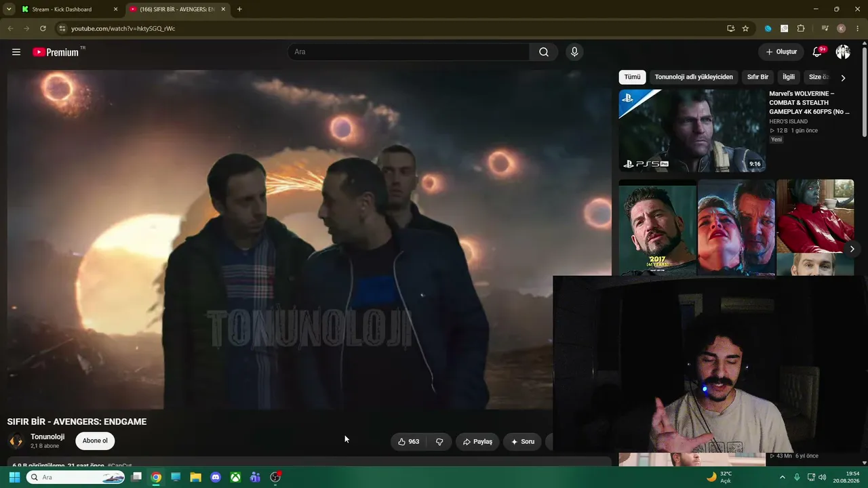Start voice search with the microphone icon

[x=574, y=52]
